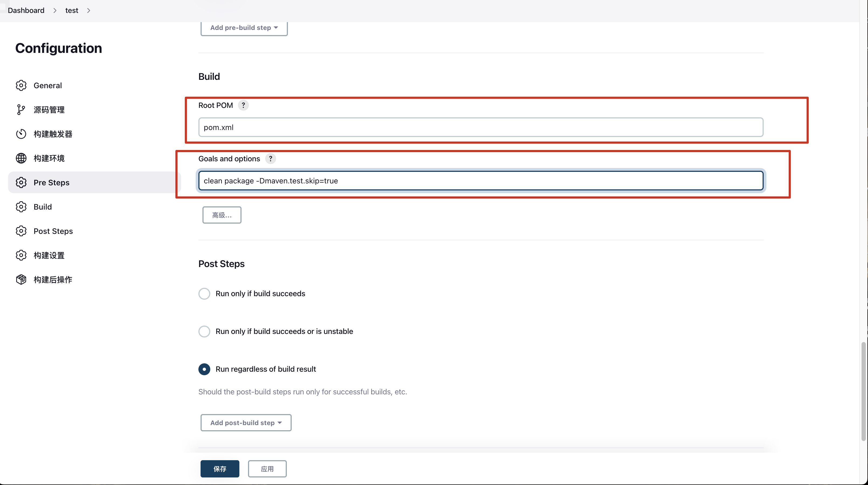Go to 构建触发器 section

(94, 134)
